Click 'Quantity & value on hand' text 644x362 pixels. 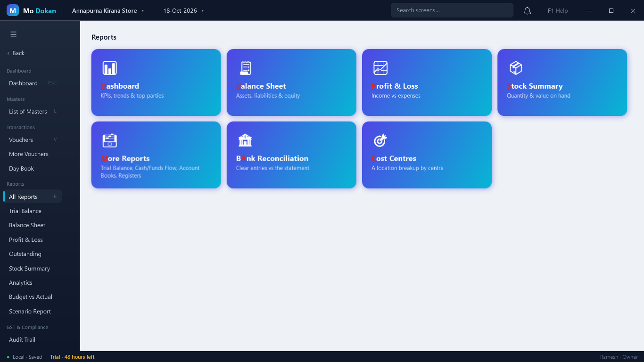pos(538,96)
